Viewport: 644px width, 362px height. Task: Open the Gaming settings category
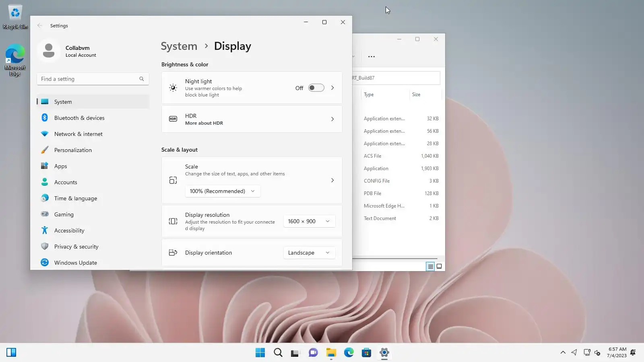(x=93, y=214)
